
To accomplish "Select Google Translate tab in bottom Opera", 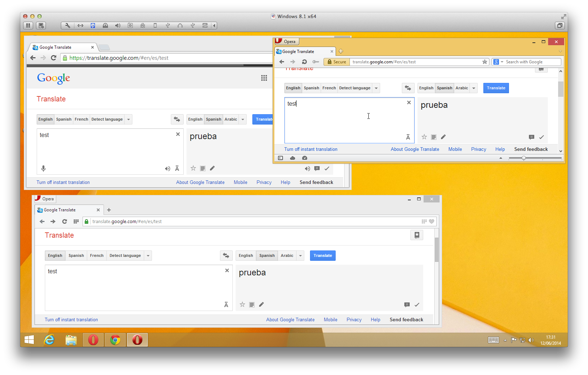I will click(x=69, y=210).
